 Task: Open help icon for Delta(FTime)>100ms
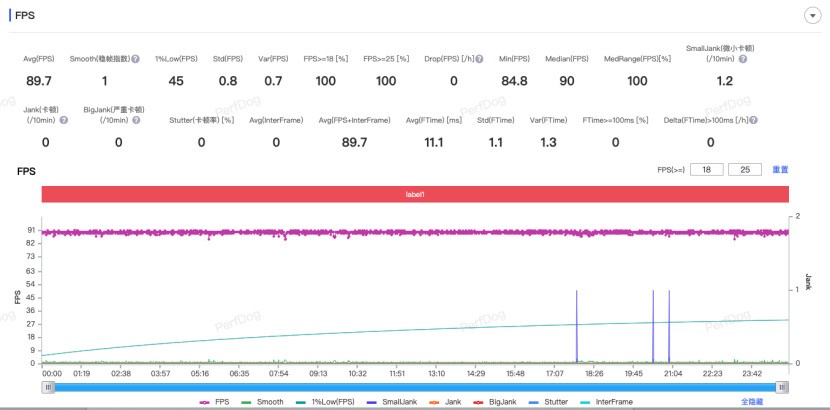(x=753, y=120)
